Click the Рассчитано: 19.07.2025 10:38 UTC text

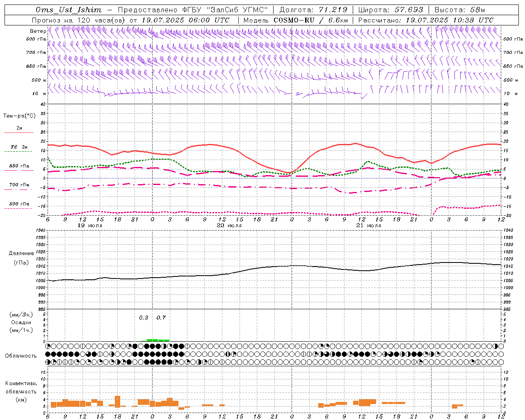426,20
